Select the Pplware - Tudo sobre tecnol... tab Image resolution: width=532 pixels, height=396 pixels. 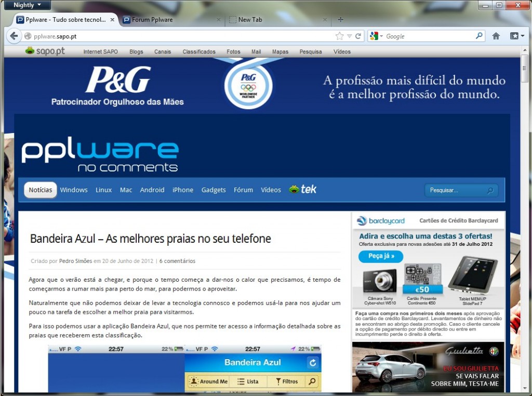pyautogui.click(x=65, y=20)
